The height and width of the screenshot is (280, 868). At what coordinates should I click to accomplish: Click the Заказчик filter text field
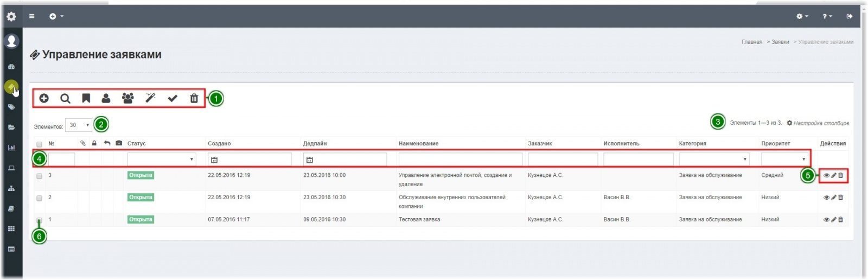tap(563, 159)
